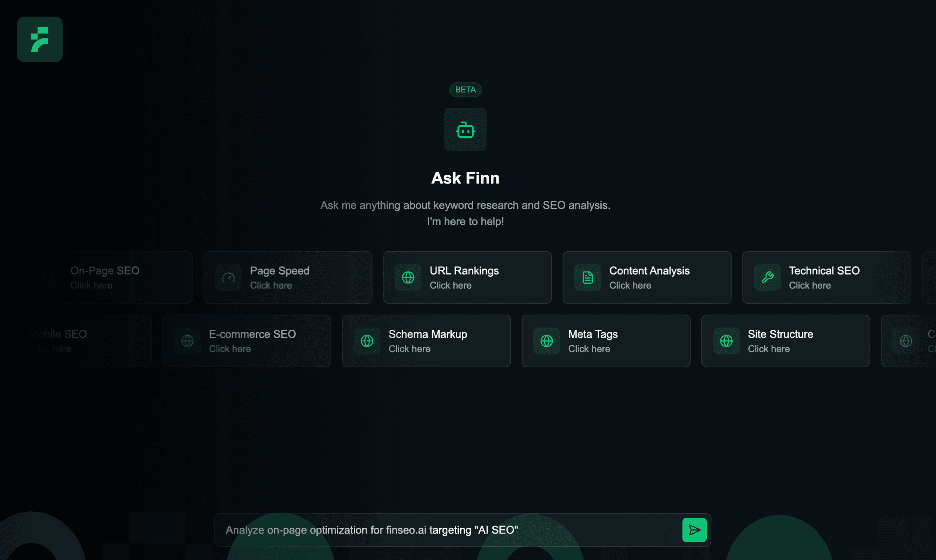Click the speedometer icon on Page Speed
936x560 pixels.
pos(228,277)
